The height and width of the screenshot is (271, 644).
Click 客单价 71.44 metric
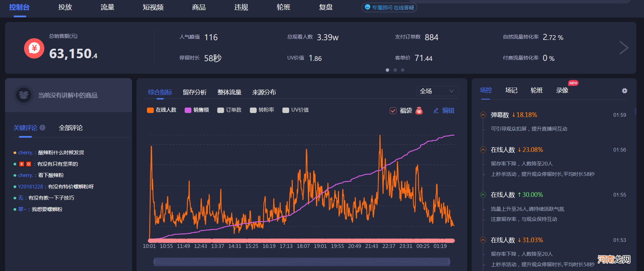pos(413,58)
